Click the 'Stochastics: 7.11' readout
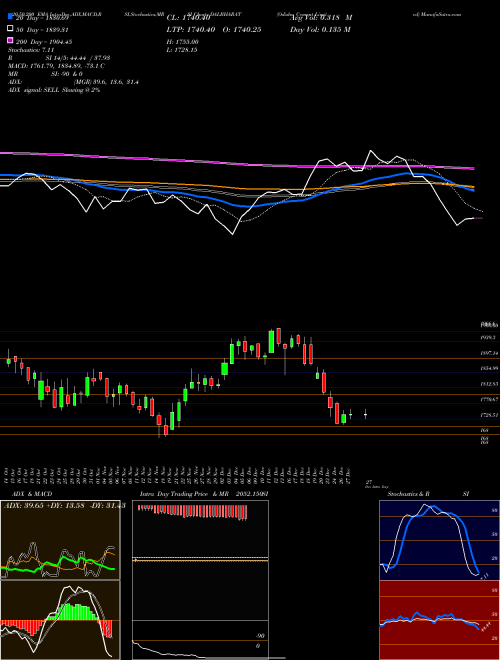 (x=31, y=50)
